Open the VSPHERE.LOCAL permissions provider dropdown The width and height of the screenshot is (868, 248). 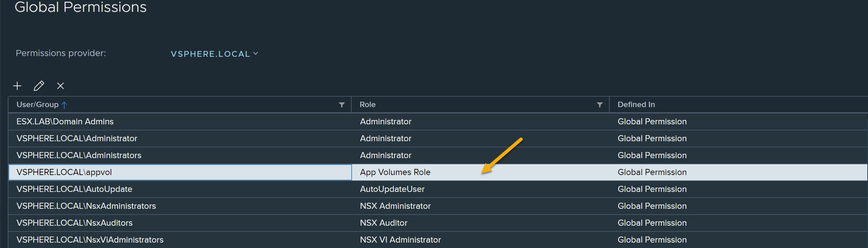[214, 54]
